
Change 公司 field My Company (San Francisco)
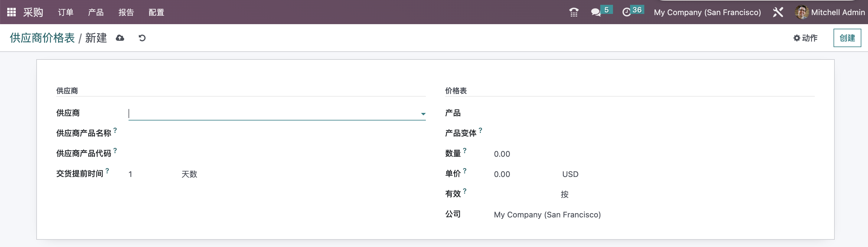coord(547,214)
